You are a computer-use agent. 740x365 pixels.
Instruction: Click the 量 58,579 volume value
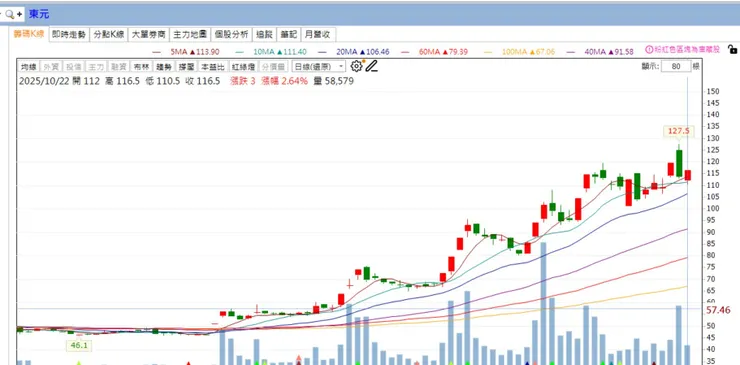333,81
